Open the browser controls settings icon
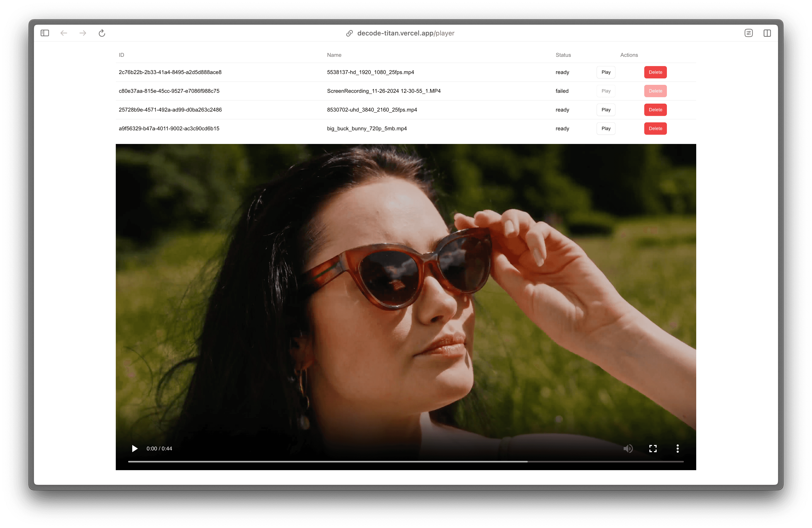The height and width of the screenshot is (528, 812). (x=748, y=33)
